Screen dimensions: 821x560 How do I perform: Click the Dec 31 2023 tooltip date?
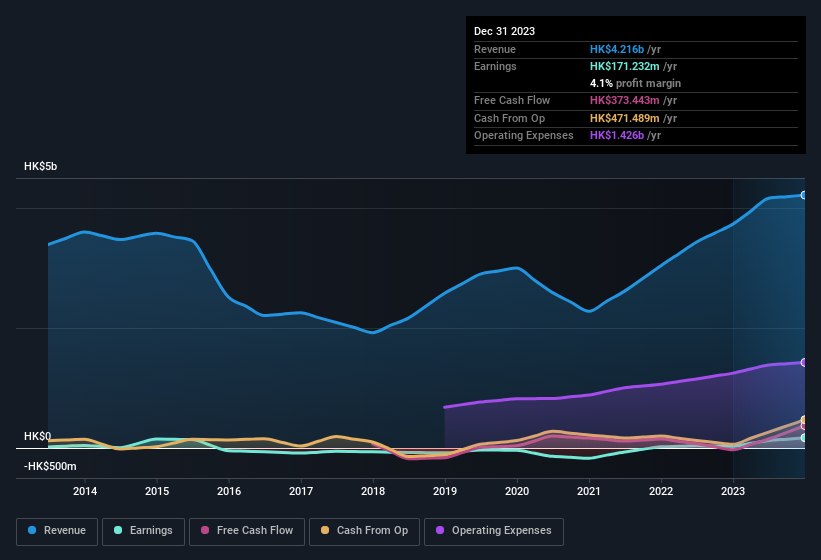click(x=504, y=31)
